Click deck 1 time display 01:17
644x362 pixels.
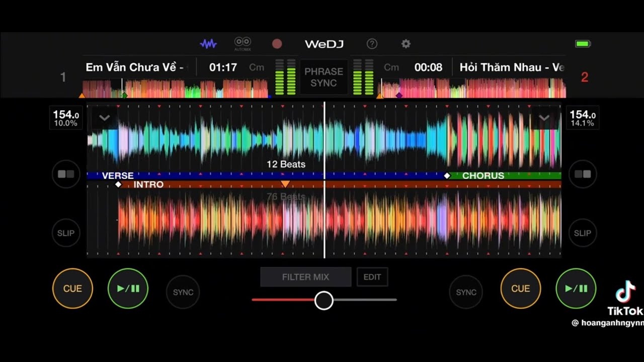point(223,67)
